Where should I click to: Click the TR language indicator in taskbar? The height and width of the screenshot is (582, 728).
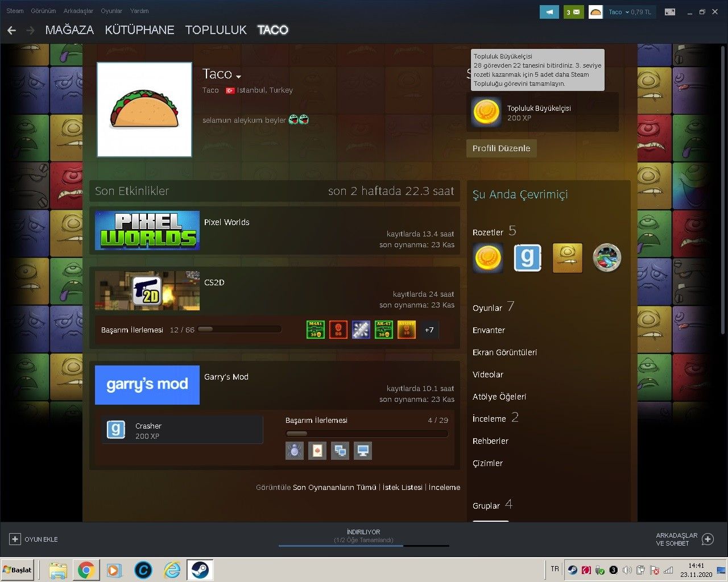click(x=555, y=569)
